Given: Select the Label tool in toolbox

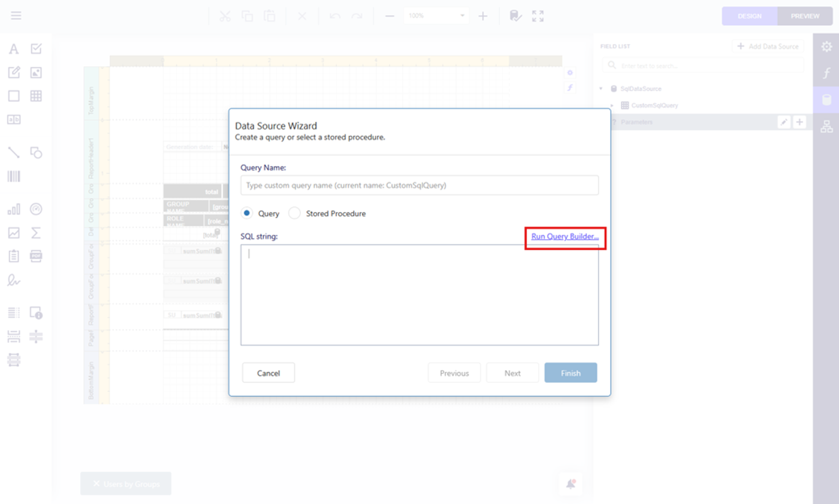Looking at the screenshot, I should point(14,49).
